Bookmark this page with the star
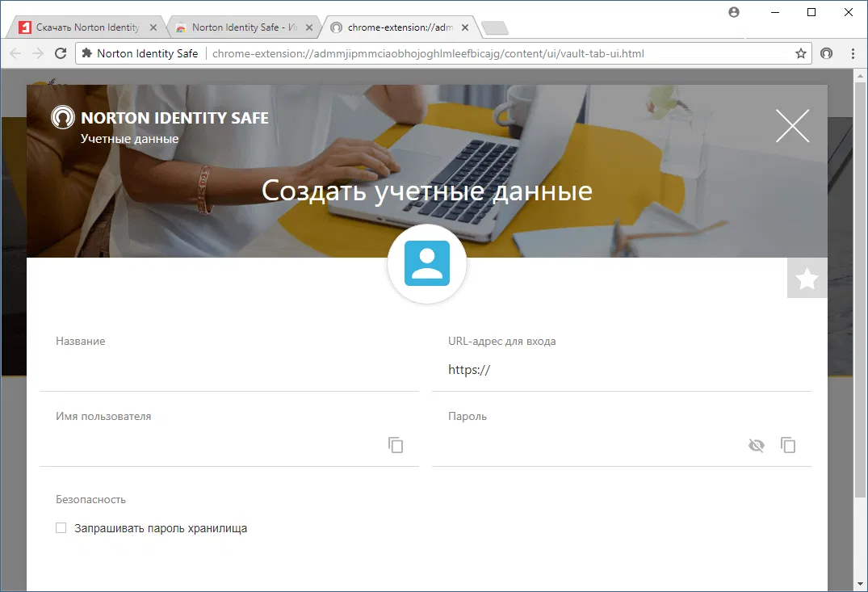Viewport: 868px width, 592px height. pos(800,53)
